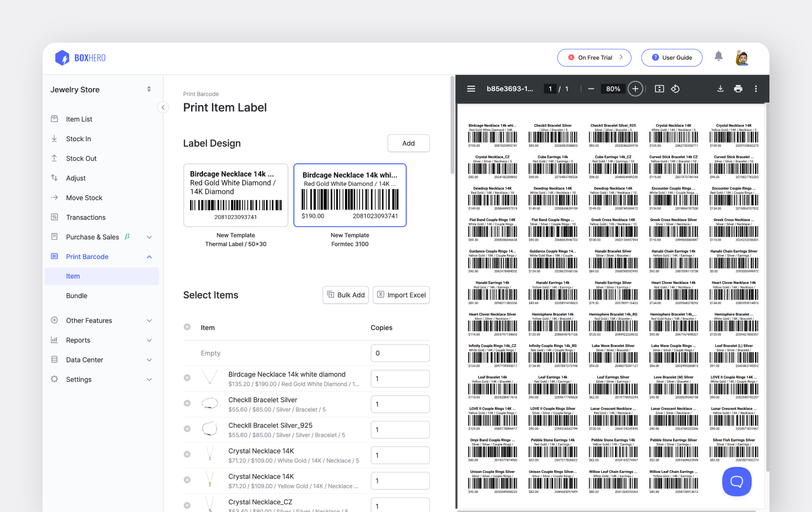
Task: Increase PDF zoom with the plus control
Action: 635,88
